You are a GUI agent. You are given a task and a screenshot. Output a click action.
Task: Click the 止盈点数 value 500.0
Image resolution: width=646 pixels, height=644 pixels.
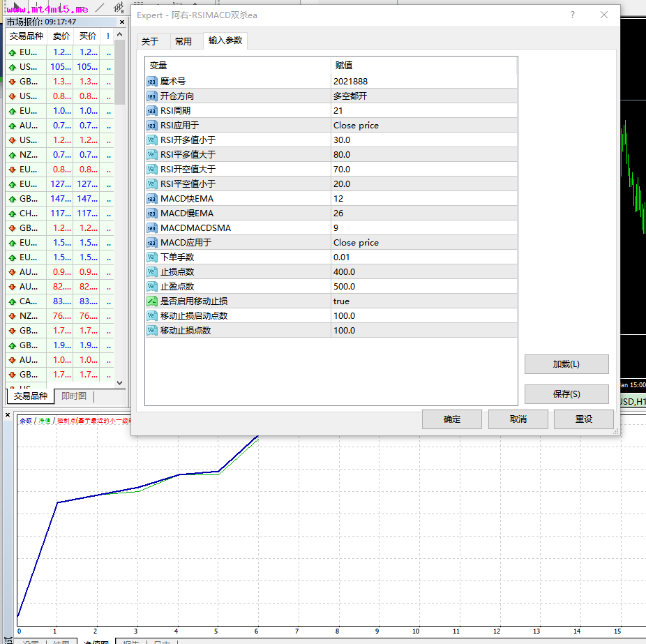pos(344,286)
